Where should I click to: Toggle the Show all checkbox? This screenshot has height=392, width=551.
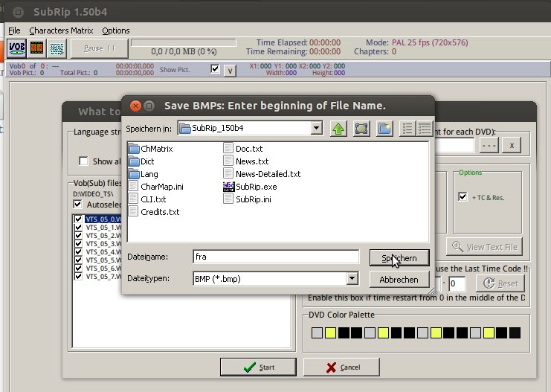click(x=83, y=161)
